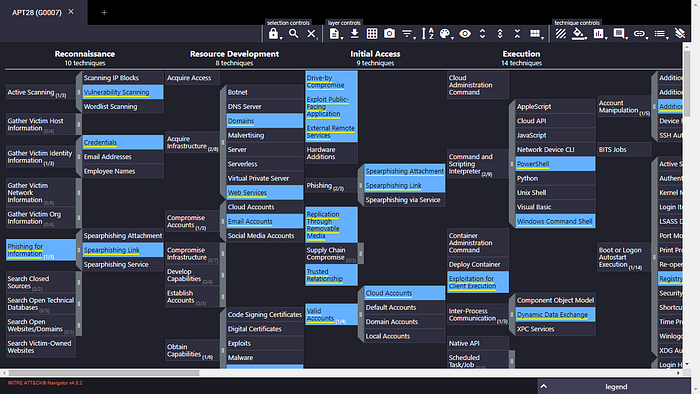This screenshot has height=394, width=700.
Task: Select the Drive-by Compromise technique
Action: [331, 81]
